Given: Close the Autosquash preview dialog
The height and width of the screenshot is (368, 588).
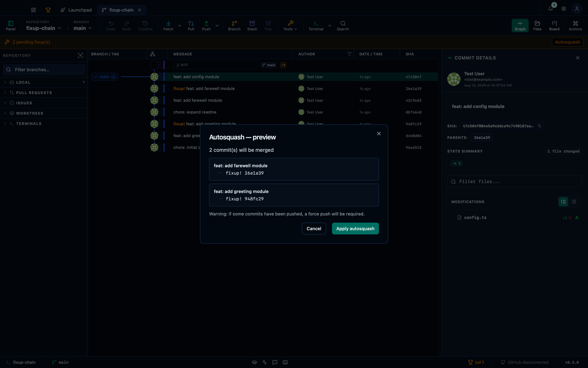Looking at the screenshot, I should pyautogui.click(x=379, y=134).
